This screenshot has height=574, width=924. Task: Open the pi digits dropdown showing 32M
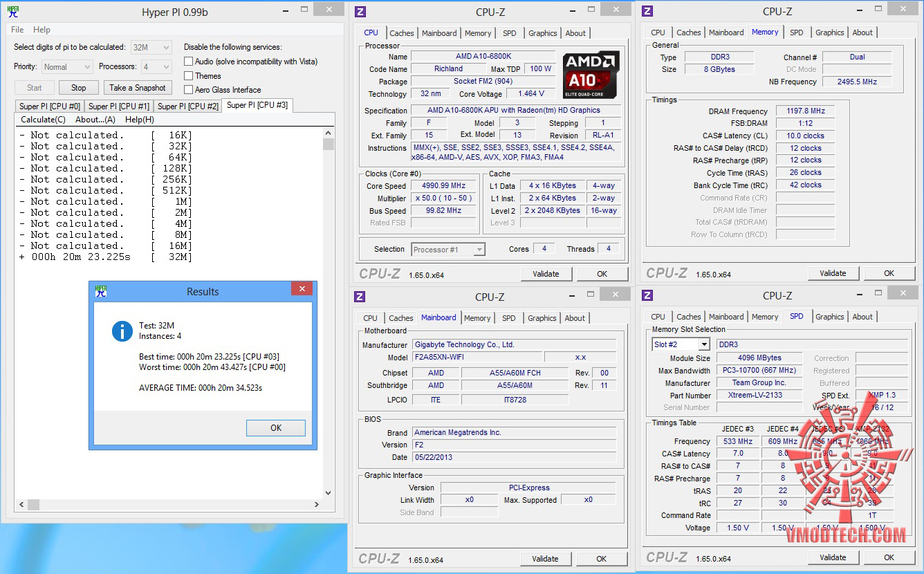(x=151, y=47)
